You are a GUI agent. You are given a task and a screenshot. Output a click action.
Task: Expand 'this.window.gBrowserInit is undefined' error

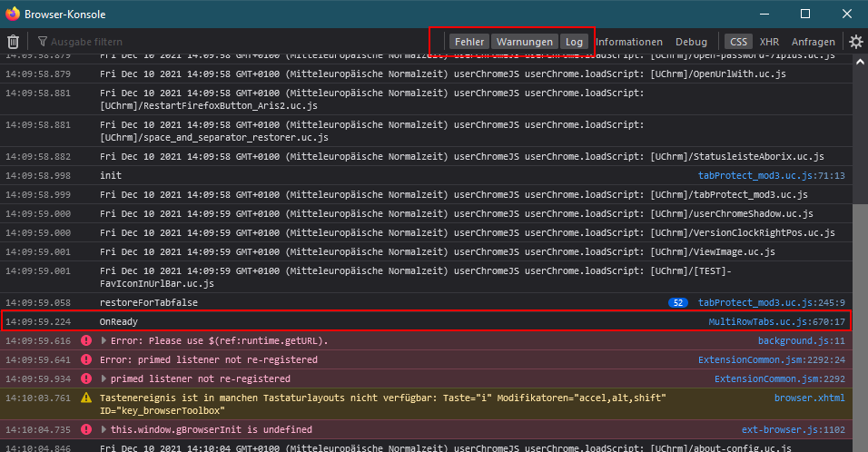(x=104, y=429)
